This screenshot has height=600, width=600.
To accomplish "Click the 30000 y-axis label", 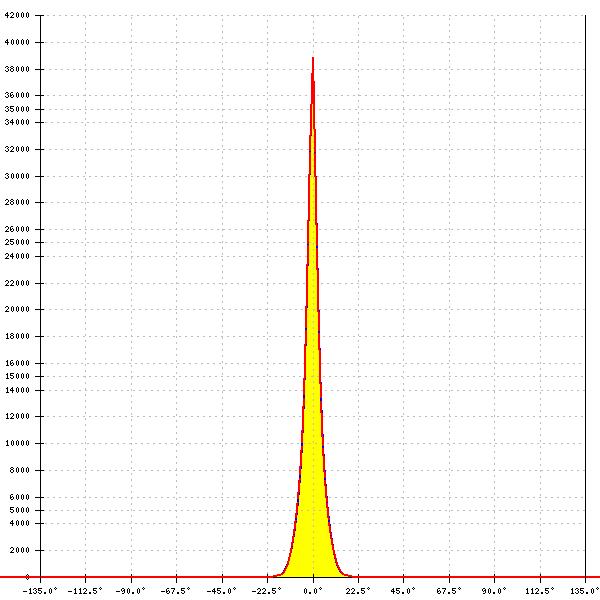I will (17, 176).
